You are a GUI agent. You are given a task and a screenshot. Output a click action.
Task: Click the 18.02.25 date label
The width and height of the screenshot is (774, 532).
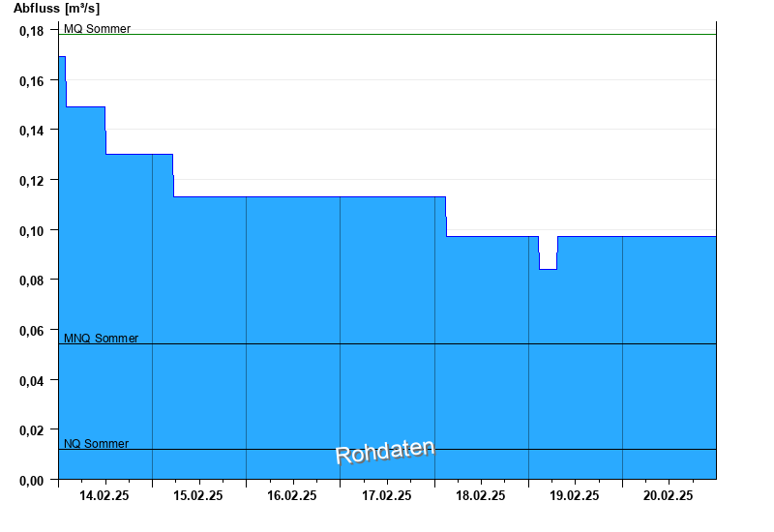point(480,495)
